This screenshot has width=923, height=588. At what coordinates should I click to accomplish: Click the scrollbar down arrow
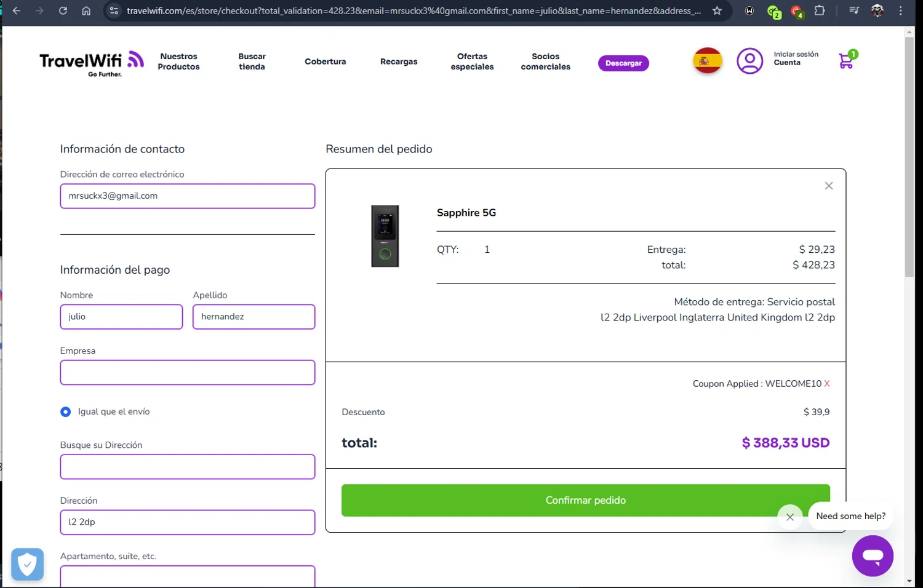(909, 581)
